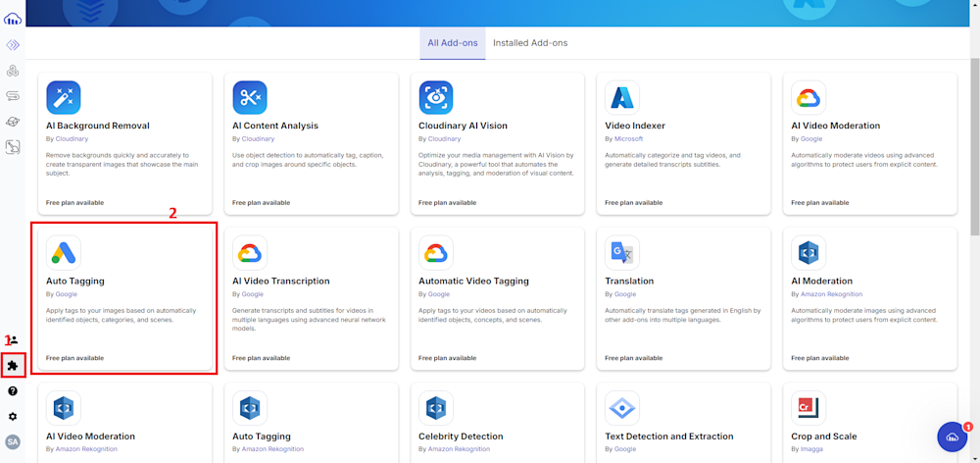
Task: Click the looped arrows sidebar icon
Action: point(13,96)
